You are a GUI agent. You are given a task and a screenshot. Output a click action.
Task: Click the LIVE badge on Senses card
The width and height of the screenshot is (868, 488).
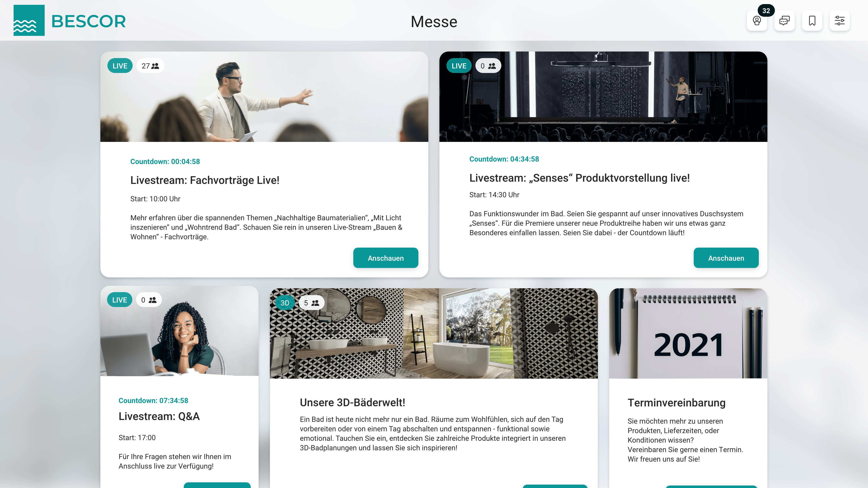459,66
